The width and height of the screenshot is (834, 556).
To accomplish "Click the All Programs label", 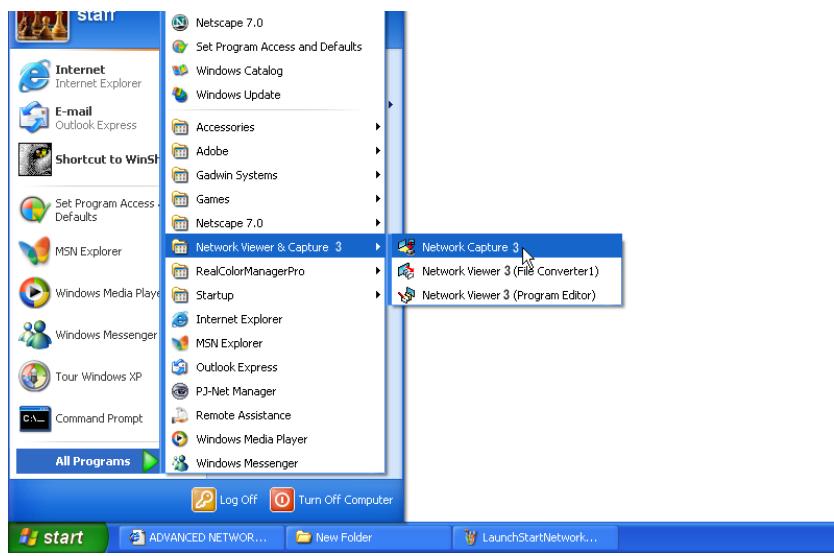I will click(x=93, y=461).
